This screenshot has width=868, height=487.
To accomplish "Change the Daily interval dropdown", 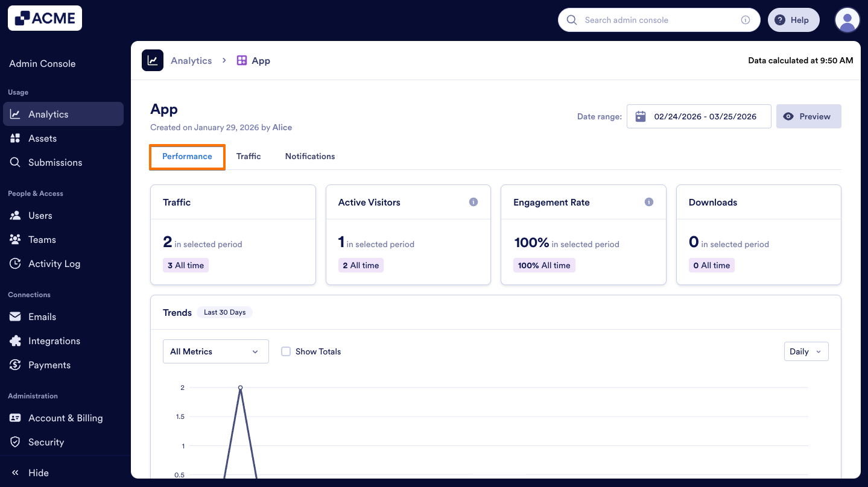I will tap(806, 351).
